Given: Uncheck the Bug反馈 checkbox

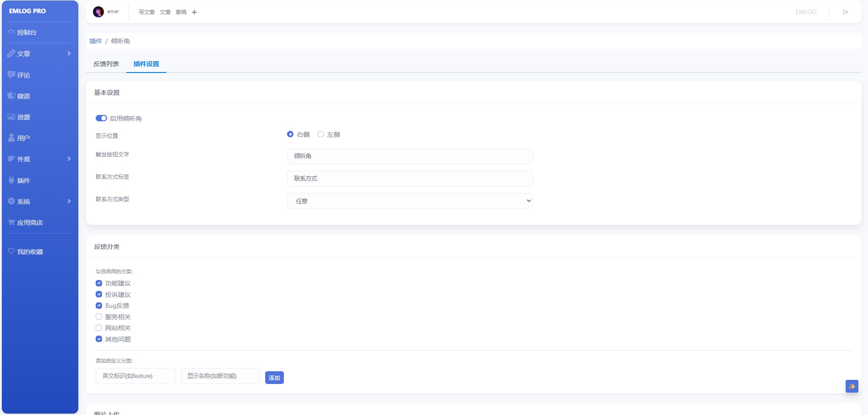Looking at the screenshot, I should (99, 306).
